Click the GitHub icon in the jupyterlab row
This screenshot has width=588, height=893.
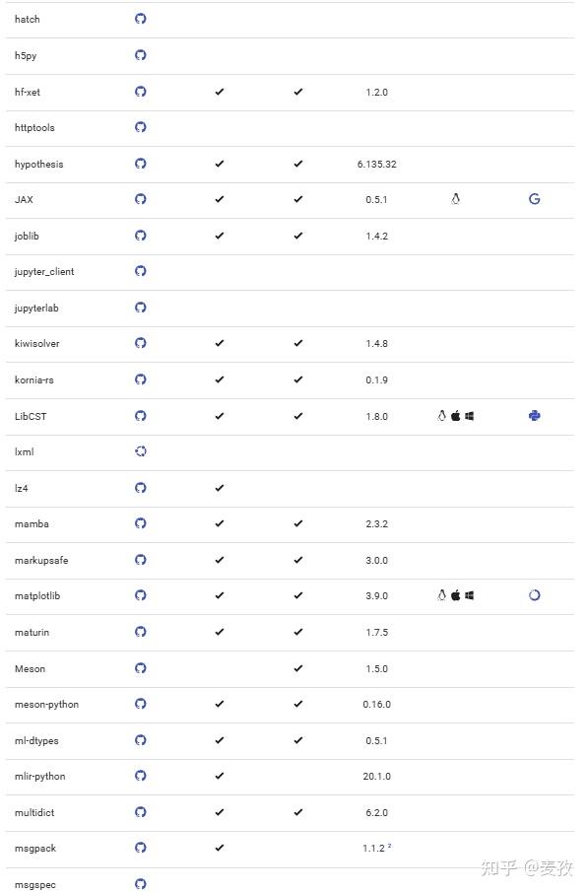(x=141, y=308)
